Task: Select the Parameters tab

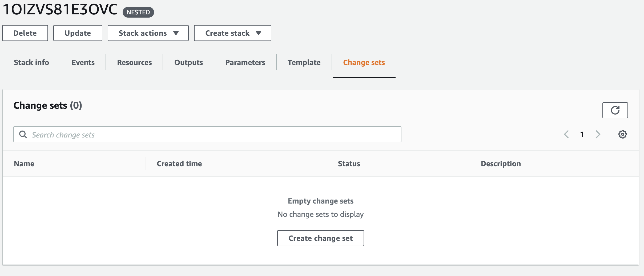Action: 245,62
